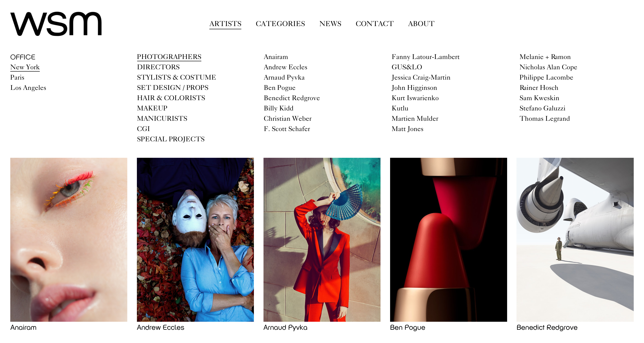644x343 pixels.
Task: Open Ben Pogue's lipstick thumbnail
Action: pyautogui.click(x=449, y=240)
